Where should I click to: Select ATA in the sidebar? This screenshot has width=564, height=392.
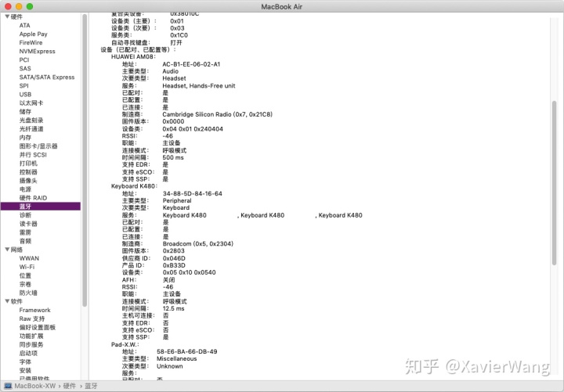tap(24, 25)
